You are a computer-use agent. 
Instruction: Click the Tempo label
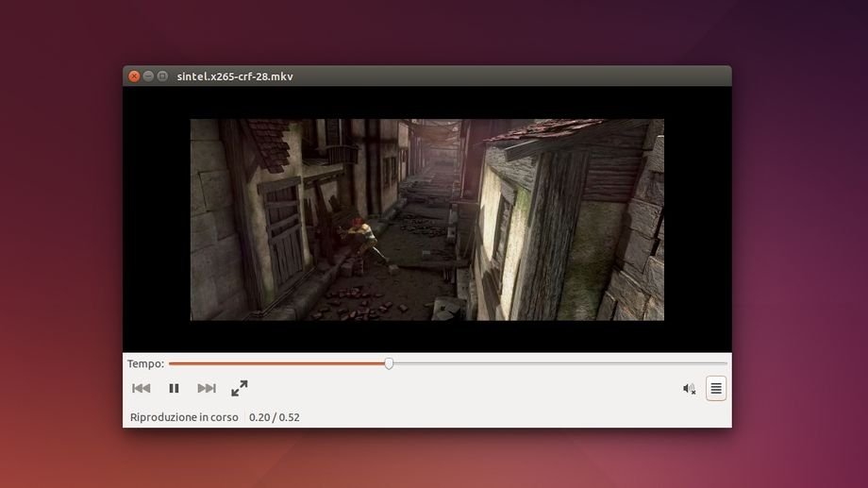(145, 363)
